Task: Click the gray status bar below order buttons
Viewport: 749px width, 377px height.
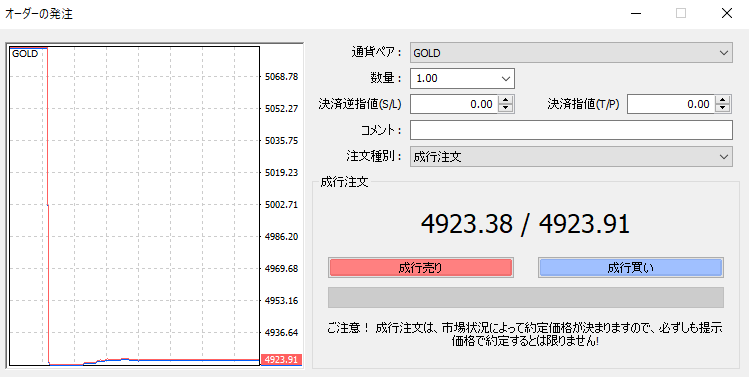Action: click(x=525, y=297)
